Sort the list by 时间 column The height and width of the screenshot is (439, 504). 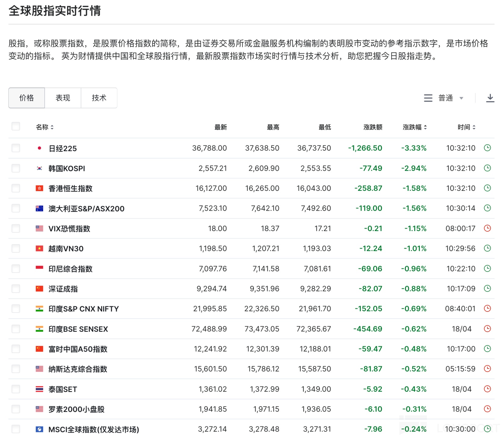[x=466, y=127]
